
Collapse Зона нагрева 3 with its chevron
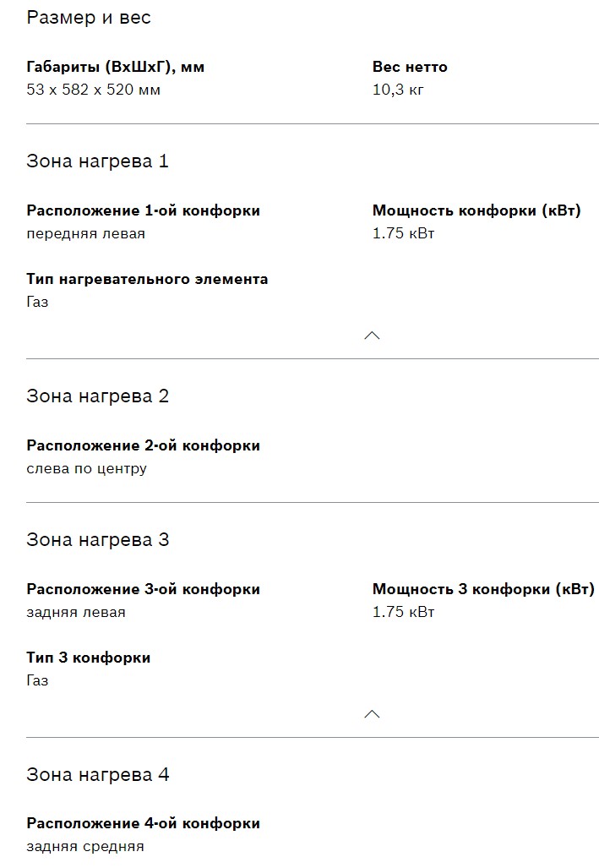click(x=372, y=714)
